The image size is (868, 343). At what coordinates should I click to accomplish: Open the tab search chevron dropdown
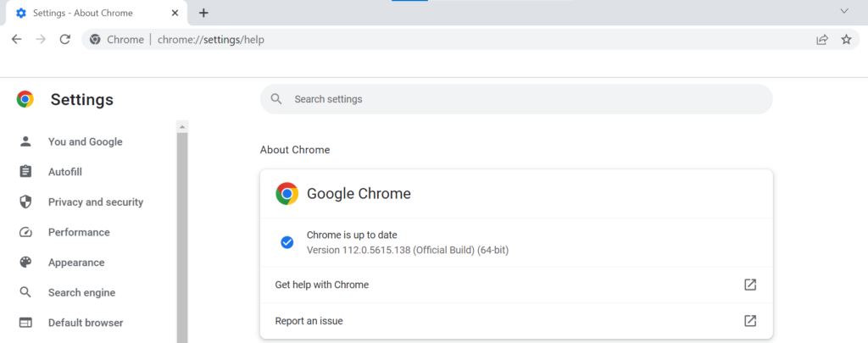tap(844, 11)
